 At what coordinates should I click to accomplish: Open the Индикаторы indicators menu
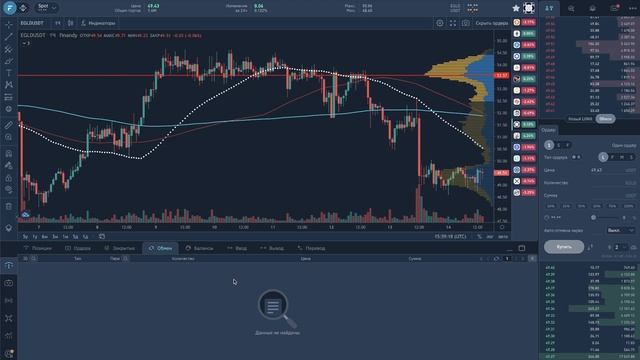click(98, 23)
